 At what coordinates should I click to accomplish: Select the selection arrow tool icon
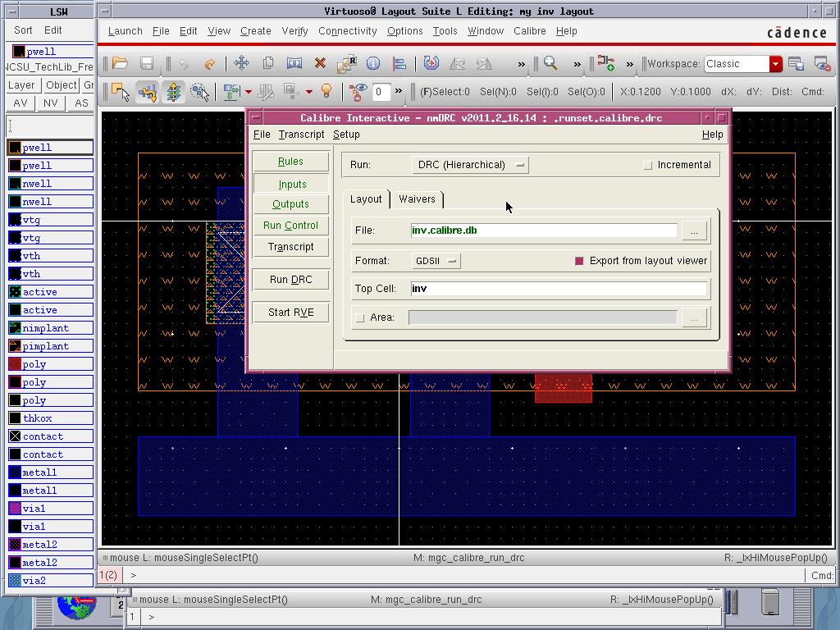tap(121, 92)
